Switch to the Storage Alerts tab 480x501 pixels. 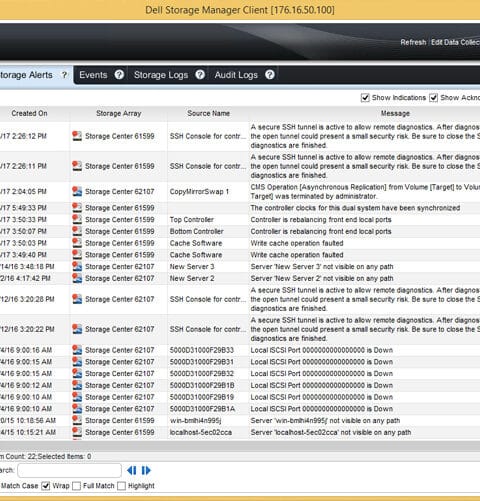(26, 75)
